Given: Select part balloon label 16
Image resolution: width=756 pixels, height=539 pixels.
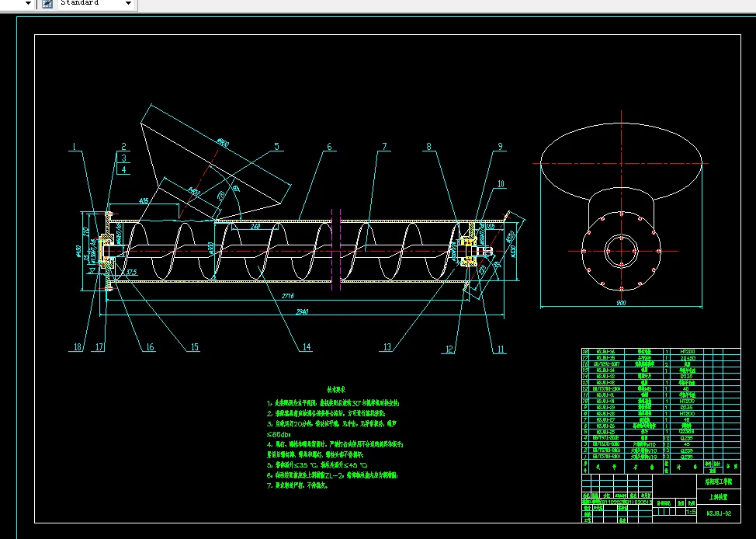Looking at the screenshot, I should [x=150, y=347].
